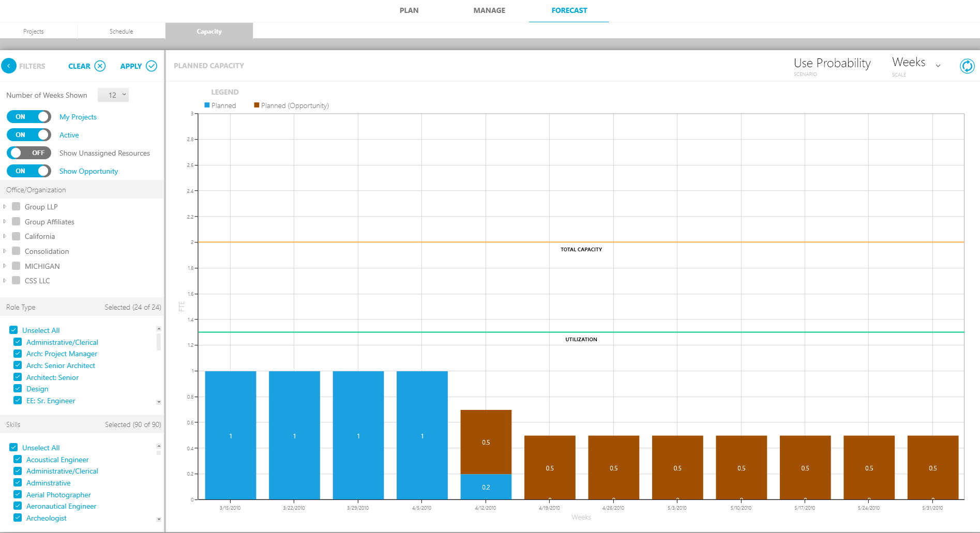Click the Use Probability scenario option
Image resolution: width=980 pixels, height=533 pixels.
pyautogui.click(x=832, y=64)
